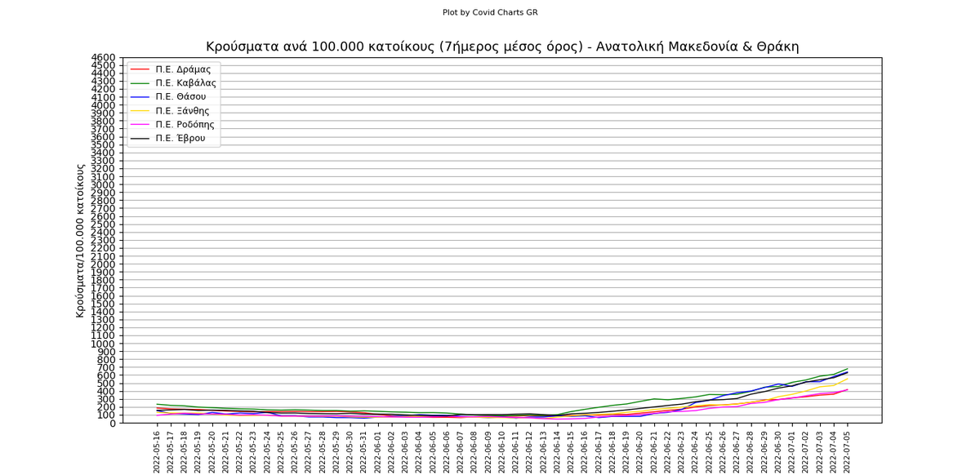Click the black line sample for Έβρου

[x=140, y=139]
